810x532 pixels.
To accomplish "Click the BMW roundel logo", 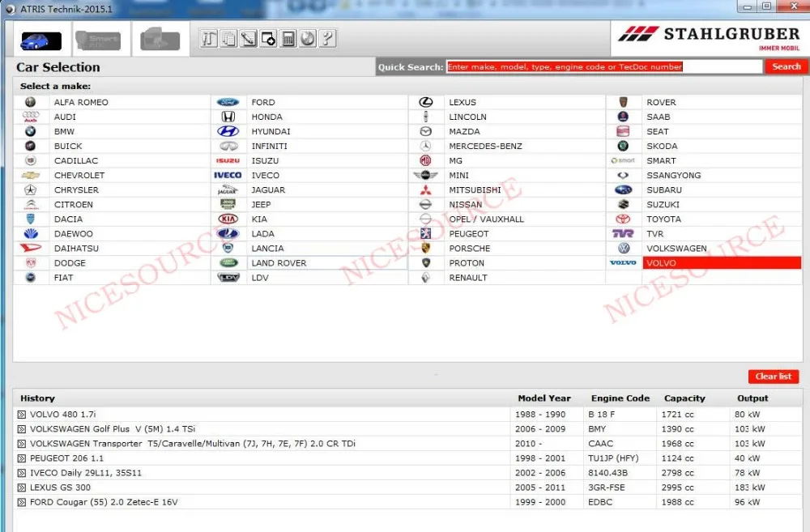I will coord(31,132).
